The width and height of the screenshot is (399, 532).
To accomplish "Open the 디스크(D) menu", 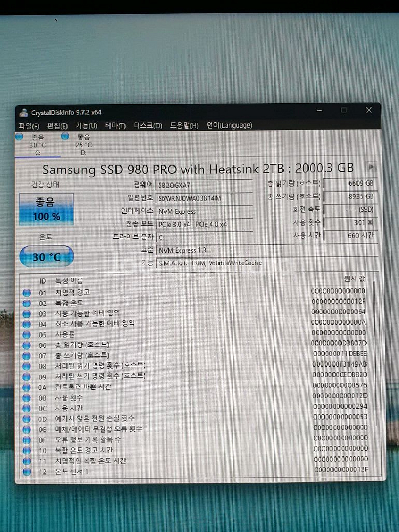I will pos(148,126).
